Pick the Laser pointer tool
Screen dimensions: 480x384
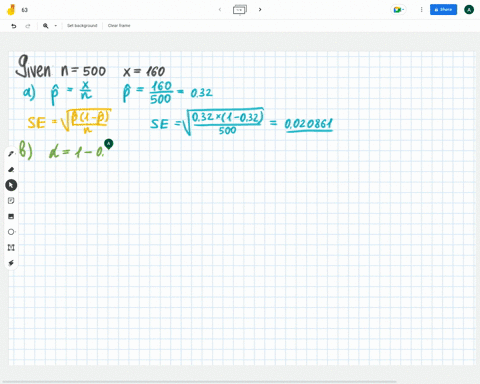tap(11, 263)
